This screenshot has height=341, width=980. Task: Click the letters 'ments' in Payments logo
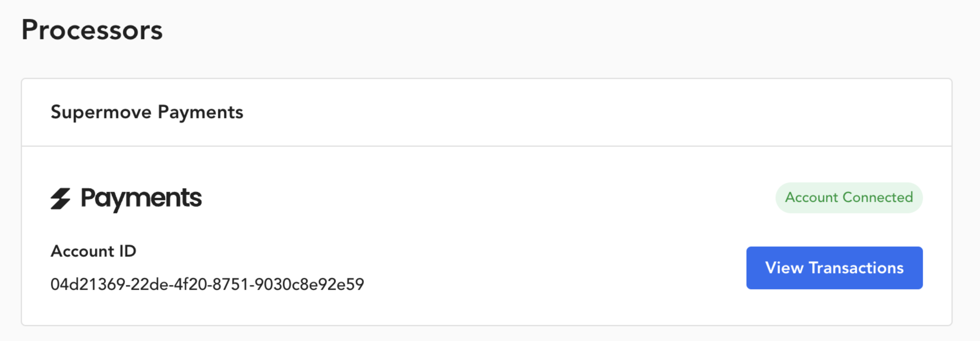coord(172,198)
